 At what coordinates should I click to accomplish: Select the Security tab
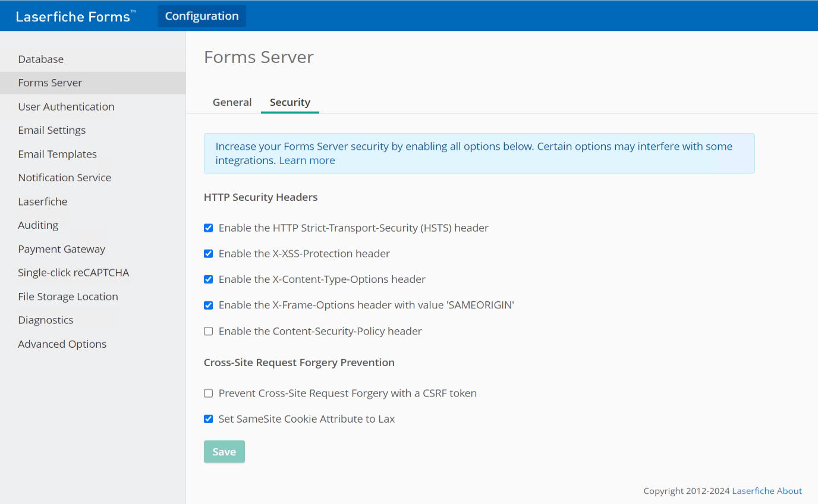(290, 102)
